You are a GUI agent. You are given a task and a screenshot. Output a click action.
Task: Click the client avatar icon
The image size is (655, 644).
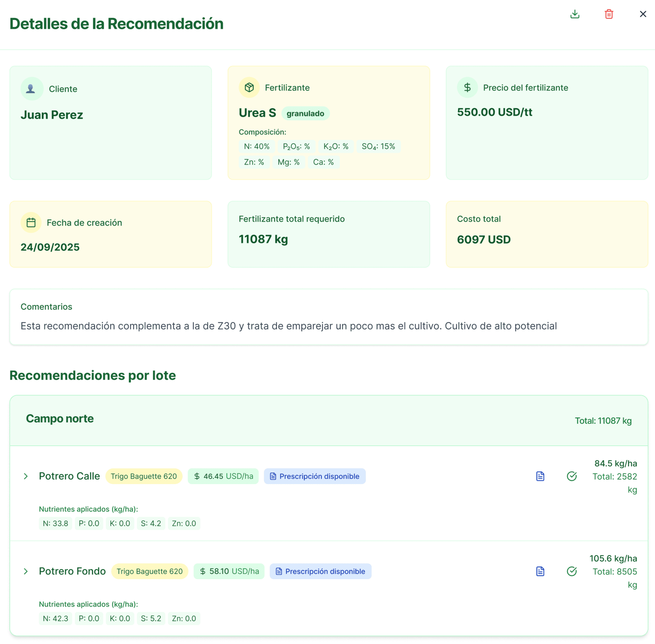coord(32,89)
